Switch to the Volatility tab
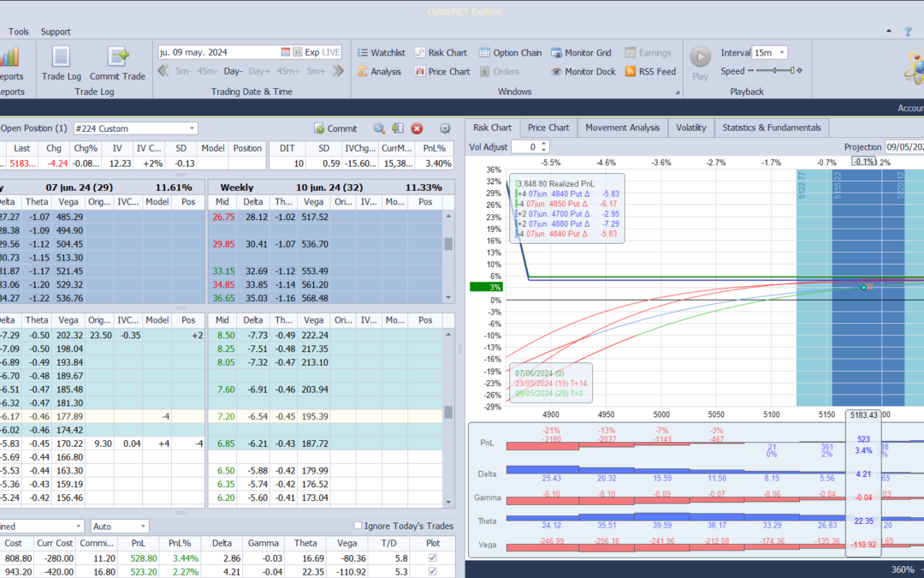 pos(690,128)
